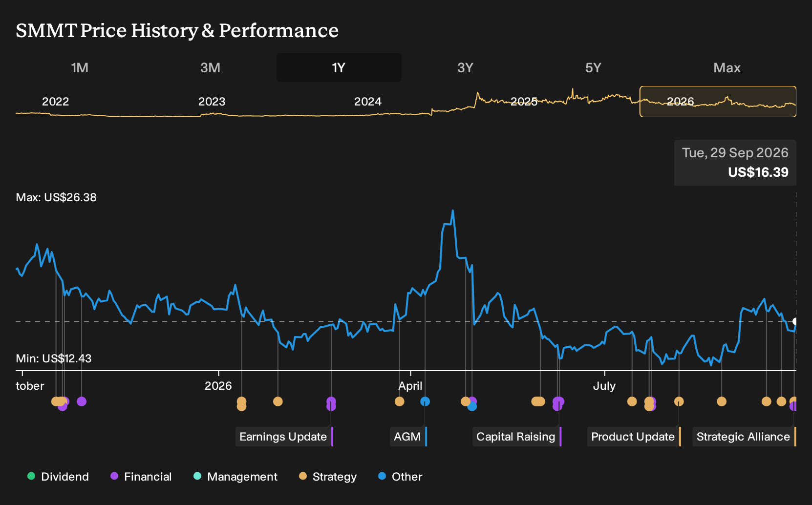Click the July axis label
812x505 pixels.
(604, 386)
